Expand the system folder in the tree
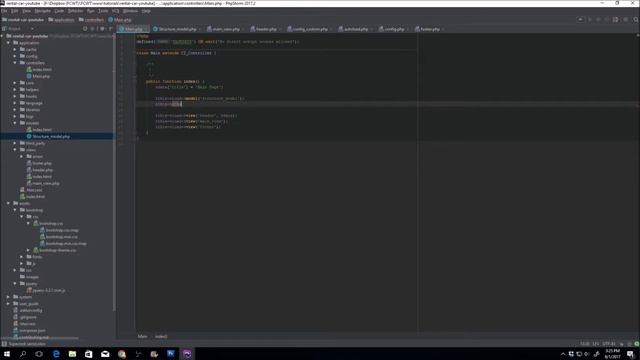The height and width of the screenshot is (360, 640). (9, 297)
